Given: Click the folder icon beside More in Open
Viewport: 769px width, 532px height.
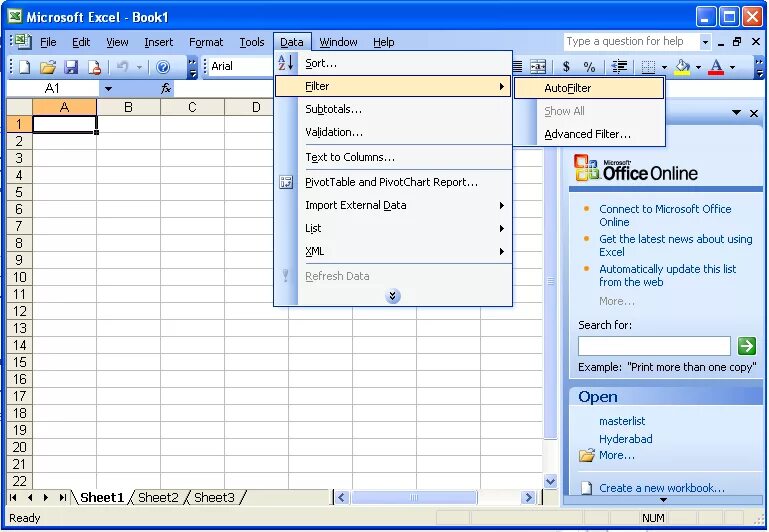Looking at the screenshot, I should (587, 456).
